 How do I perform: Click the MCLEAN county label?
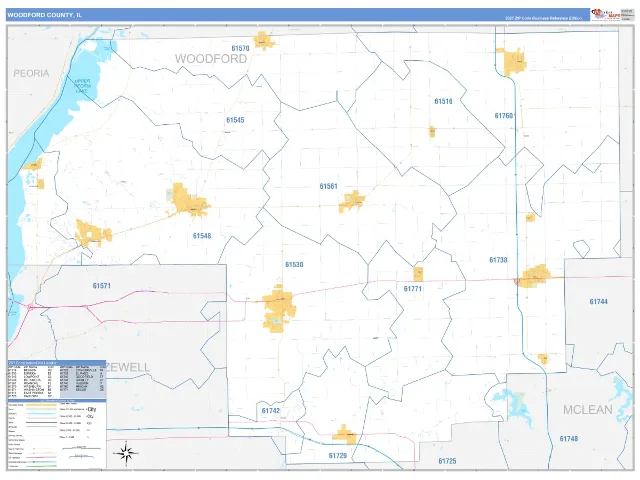[588, 410]
